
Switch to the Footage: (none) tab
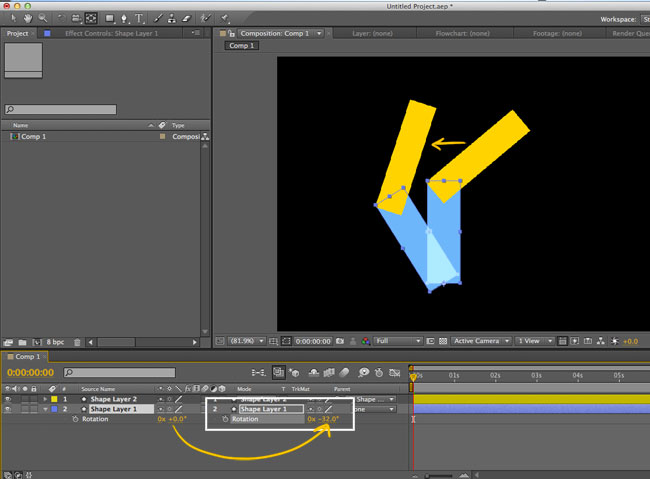[557, 33]
